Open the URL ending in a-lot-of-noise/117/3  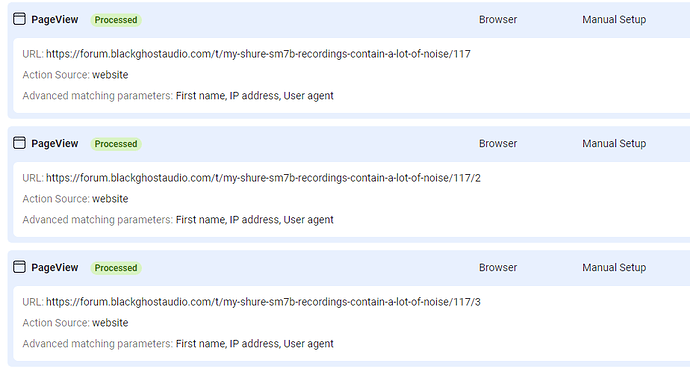click(x=263, y=302)
